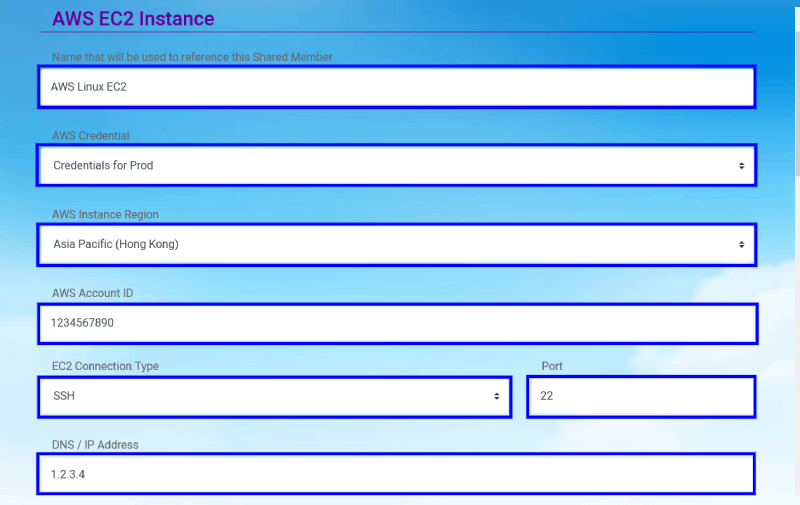Screen dimensions: 800x505
Task: Click the Shared Member name field
Action: [396, 87]
